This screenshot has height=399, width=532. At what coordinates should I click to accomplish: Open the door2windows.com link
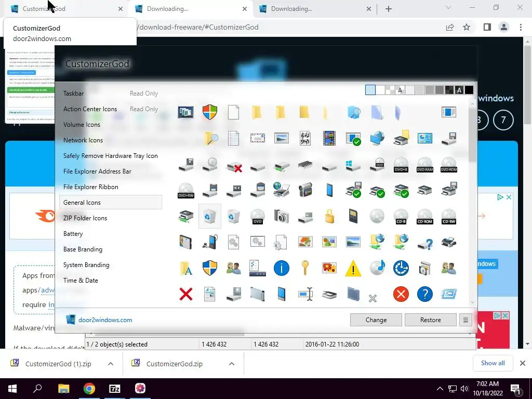coord(105,320)
